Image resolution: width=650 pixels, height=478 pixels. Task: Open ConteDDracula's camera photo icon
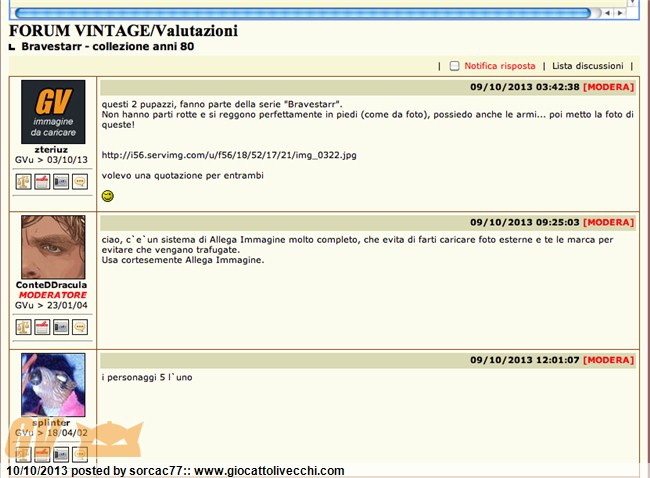61,327
